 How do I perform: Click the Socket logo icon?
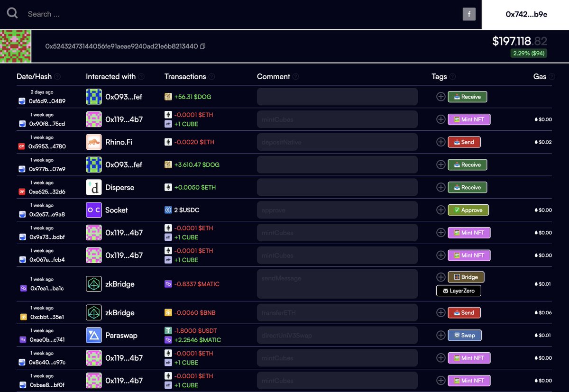[94, 210]
